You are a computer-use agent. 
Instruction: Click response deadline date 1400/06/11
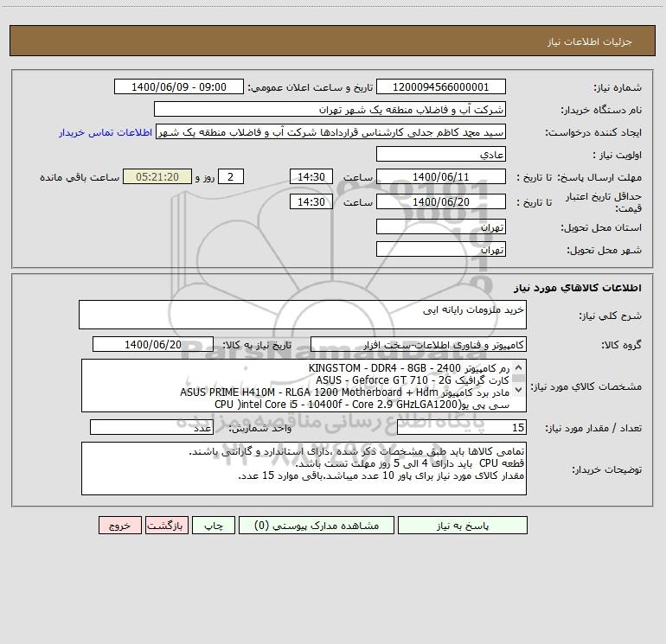click(x=441, y=176)
